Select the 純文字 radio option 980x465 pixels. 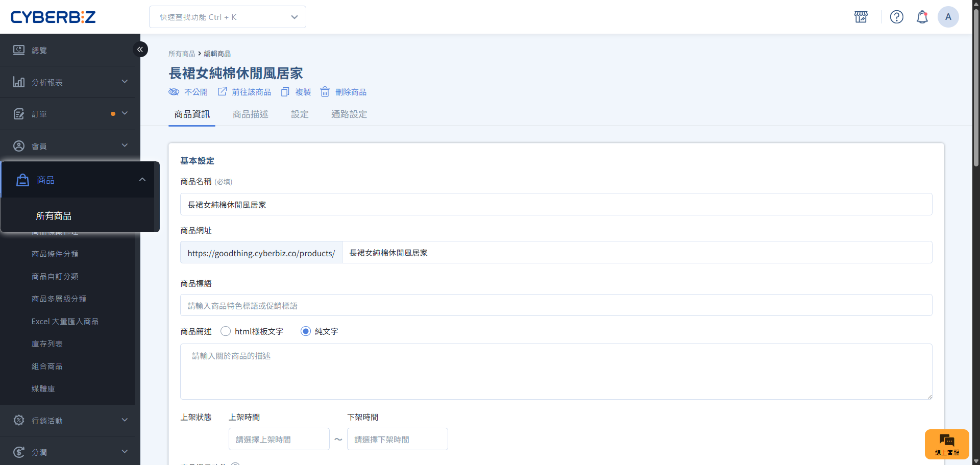(x=306, y=331)
